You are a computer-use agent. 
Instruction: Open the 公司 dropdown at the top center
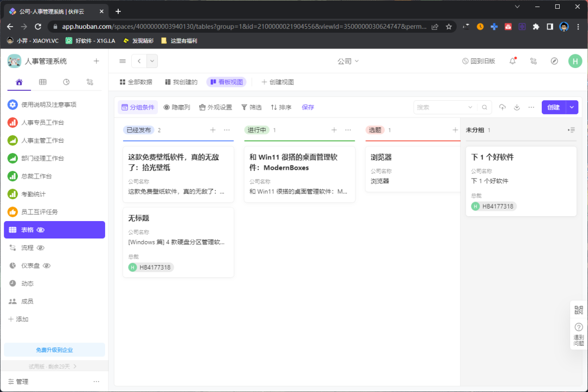(x=348, y=62)
